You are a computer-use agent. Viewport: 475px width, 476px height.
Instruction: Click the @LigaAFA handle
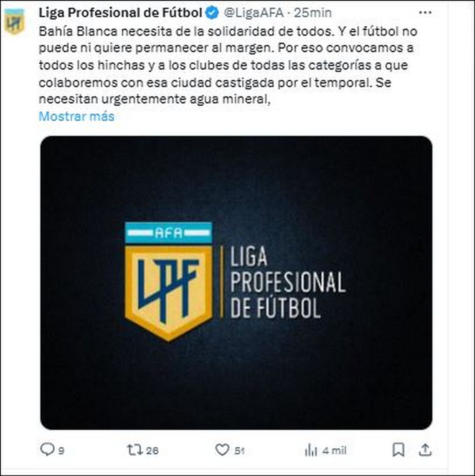tap(254, 13)
